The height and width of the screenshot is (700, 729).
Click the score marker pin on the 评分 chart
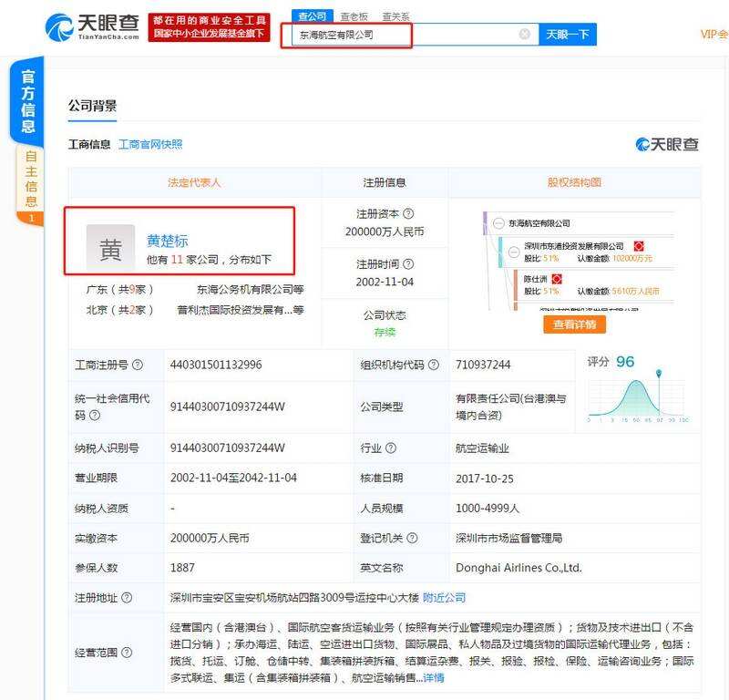[659, 373]
